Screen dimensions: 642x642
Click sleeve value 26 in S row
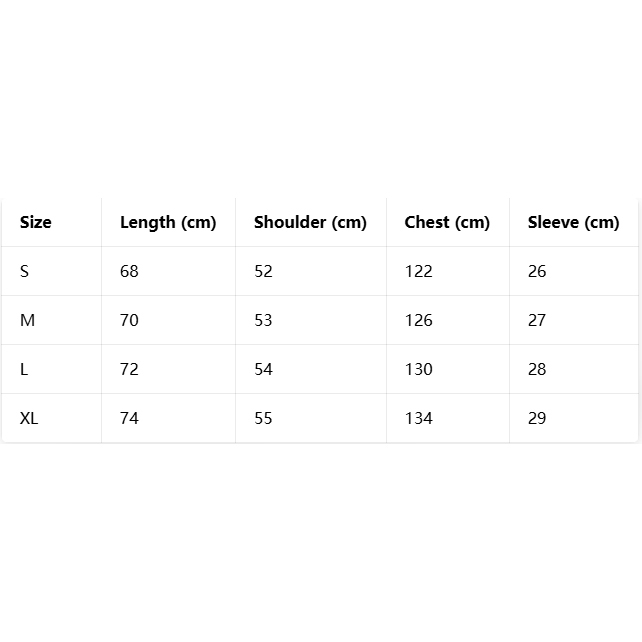[x=537, y=271]
